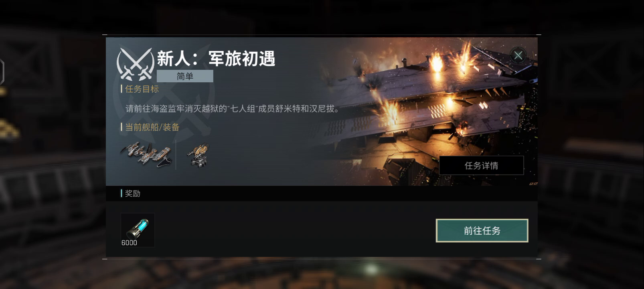The height and width of the screenshot is (289, 644).
Task: Click the 简单 difficulty badge
Action: point(185,76)
